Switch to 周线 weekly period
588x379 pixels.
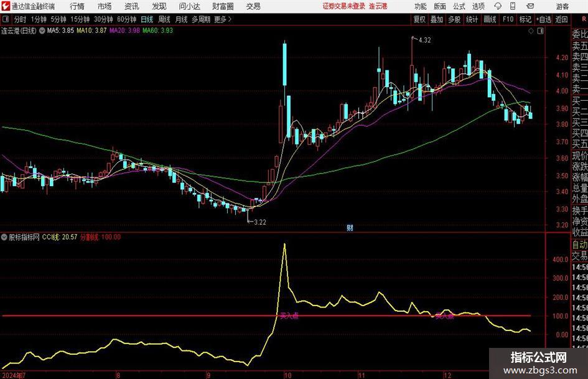pyautogui.click(x=164, y=19)
